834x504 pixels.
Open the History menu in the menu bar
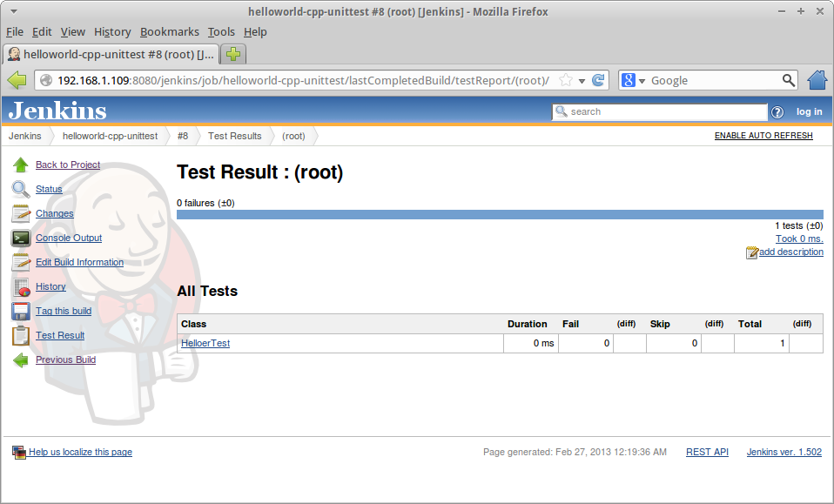point(112,32)
